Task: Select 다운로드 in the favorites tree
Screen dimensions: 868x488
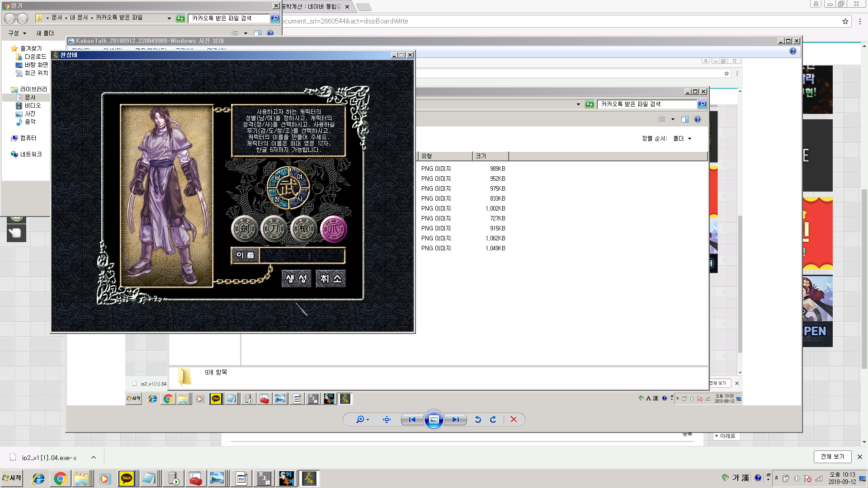Action: 35,56
